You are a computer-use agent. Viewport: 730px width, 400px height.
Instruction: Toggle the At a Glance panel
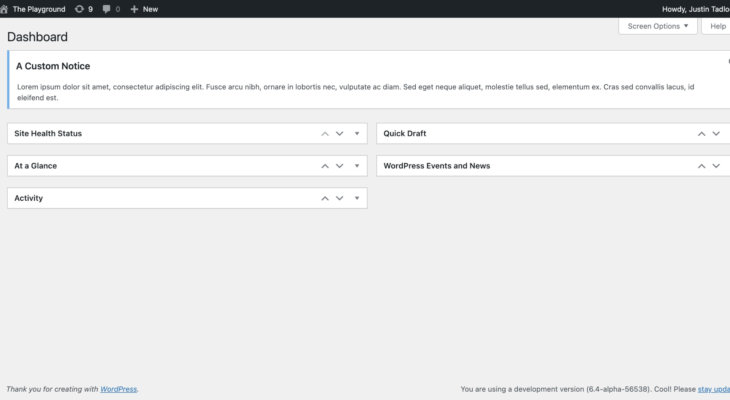coord(357,166)
